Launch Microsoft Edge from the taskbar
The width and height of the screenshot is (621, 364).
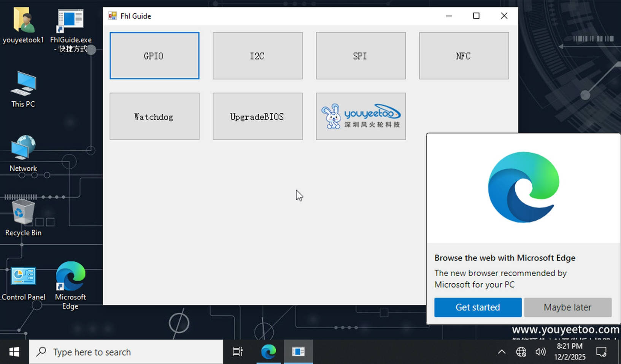tap(268, 352)
